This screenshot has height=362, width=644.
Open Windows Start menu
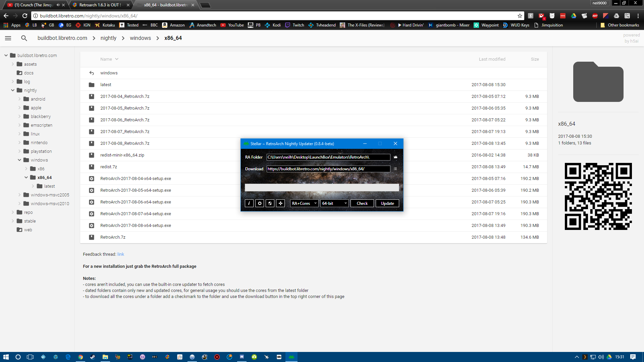point(6,357)
